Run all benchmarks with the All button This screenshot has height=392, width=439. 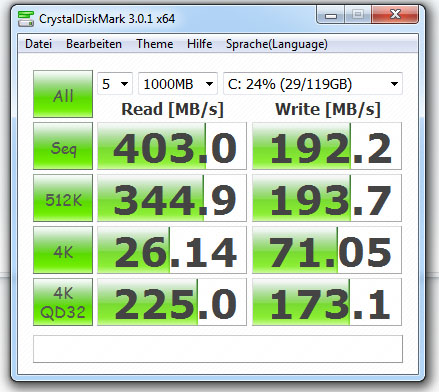click(63, 94)
